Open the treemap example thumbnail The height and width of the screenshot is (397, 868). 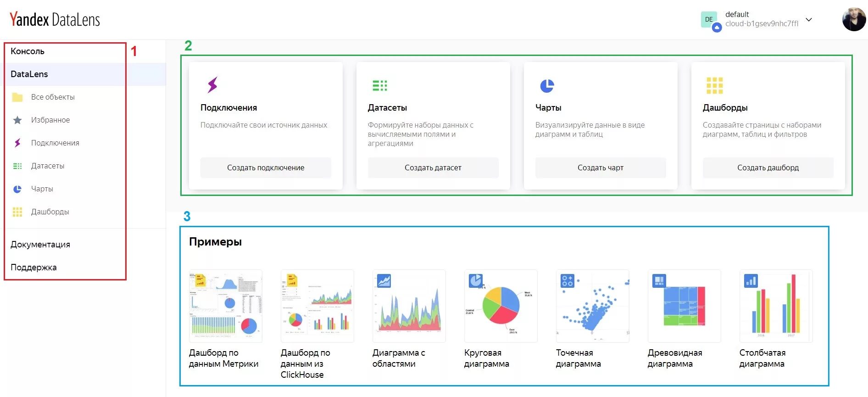[x=684, y=306]
